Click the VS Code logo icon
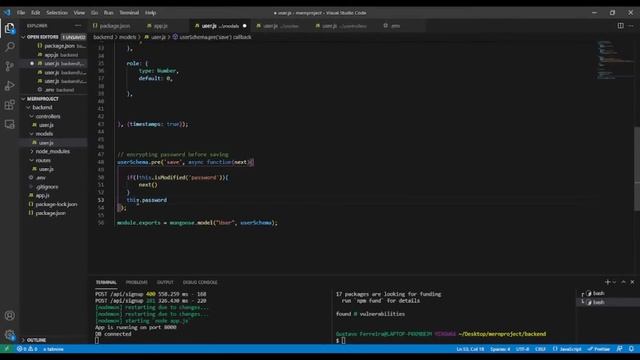Viewport: 640px width, 360px height. 7,13
